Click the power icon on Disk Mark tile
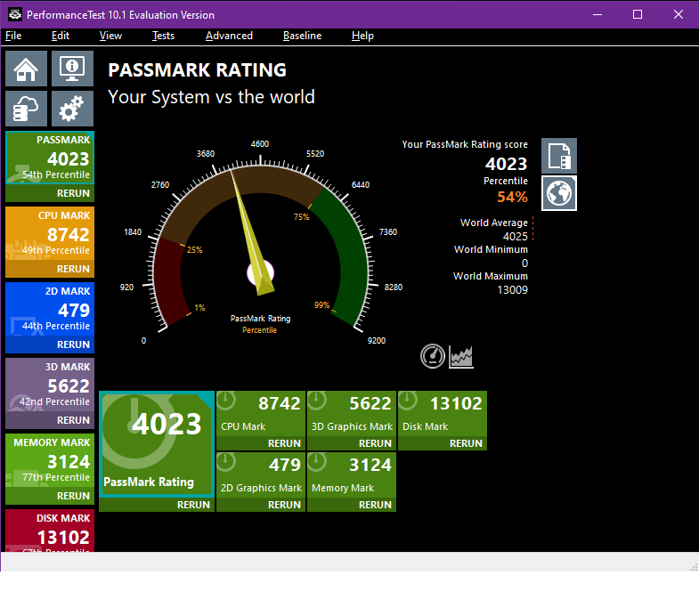This screenshot has height=616, width=699. pos(408,401)
